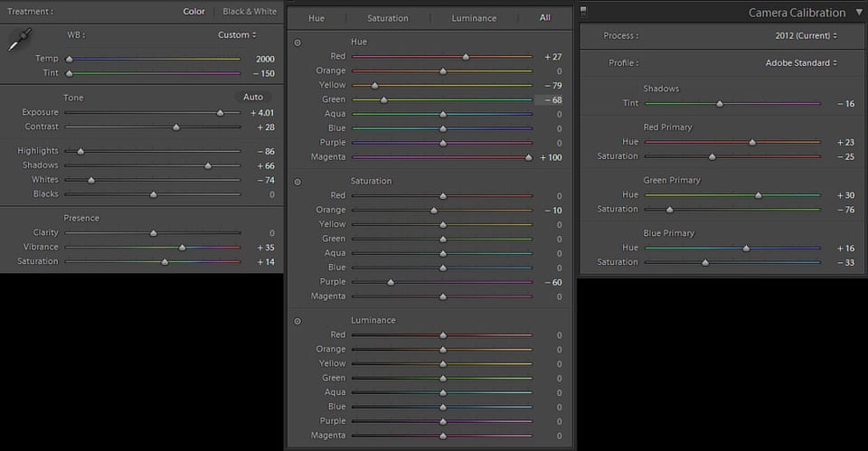Click the Luminance Red slider handle
The height and width of the screenshot is (451, 868).
(443, 335)
